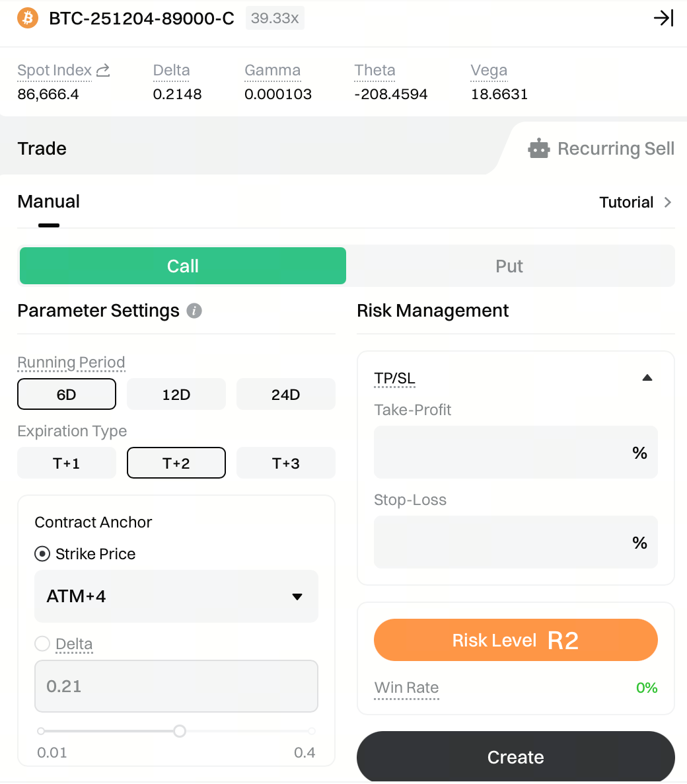Switch to the Put option type

tap(509, 266)
